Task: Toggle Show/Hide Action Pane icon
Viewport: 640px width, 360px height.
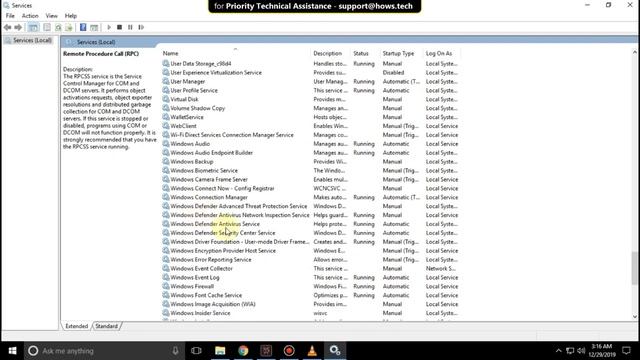Action: coord(94,27)
